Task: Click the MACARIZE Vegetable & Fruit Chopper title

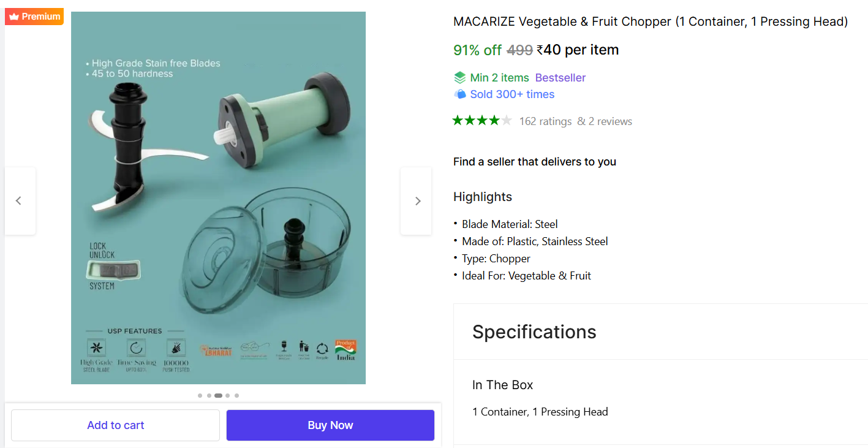Action: (x=650, y=21)
